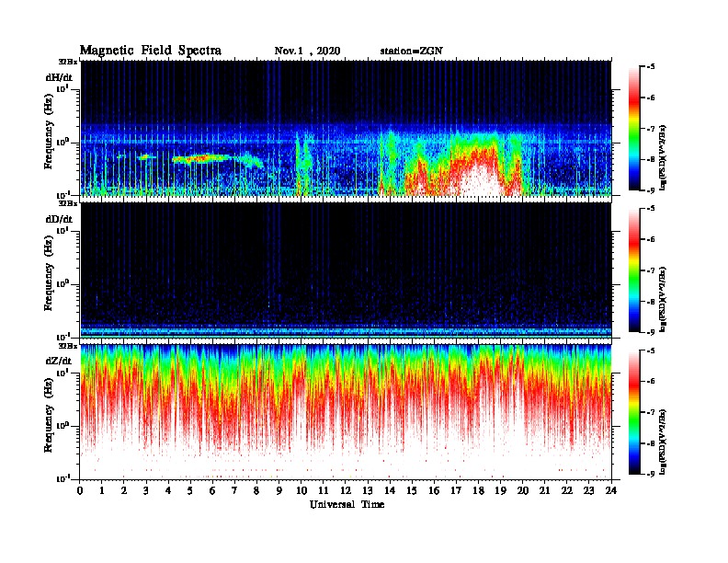Click the "-9" value on dZ/dt color bar

tap(651, 474)
